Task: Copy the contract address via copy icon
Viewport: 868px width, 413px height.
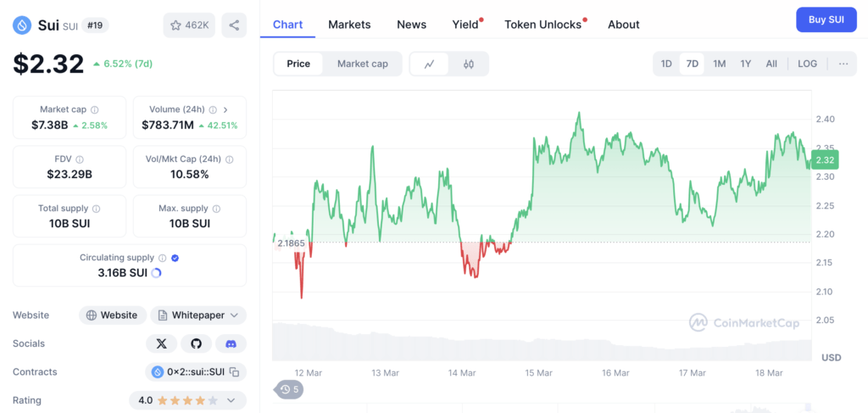Action: tap(234, 372)
